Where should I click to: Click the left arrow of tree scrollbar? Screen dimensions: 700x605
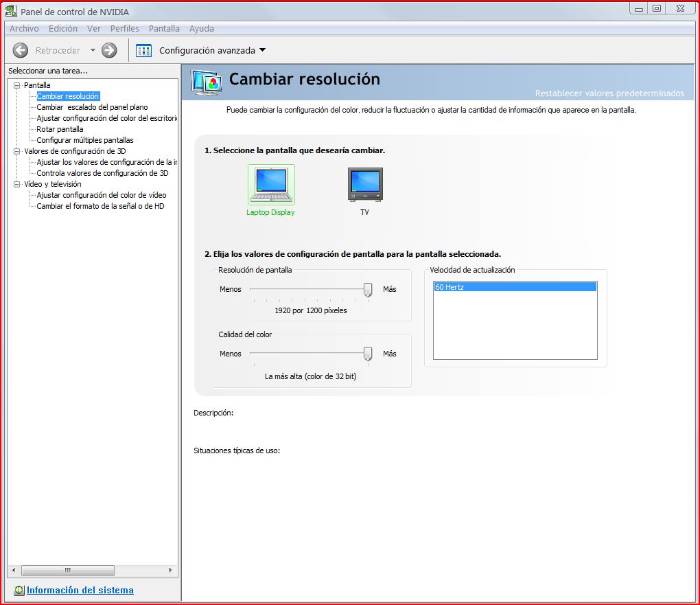[x=14, y=570]
